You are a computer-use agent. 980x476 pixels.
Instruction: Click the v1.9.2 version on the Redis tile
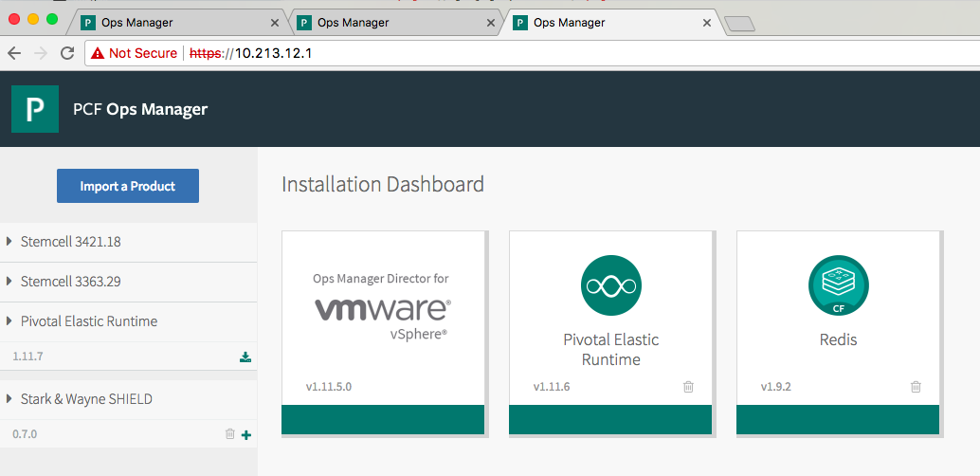[x=775, y=387]
